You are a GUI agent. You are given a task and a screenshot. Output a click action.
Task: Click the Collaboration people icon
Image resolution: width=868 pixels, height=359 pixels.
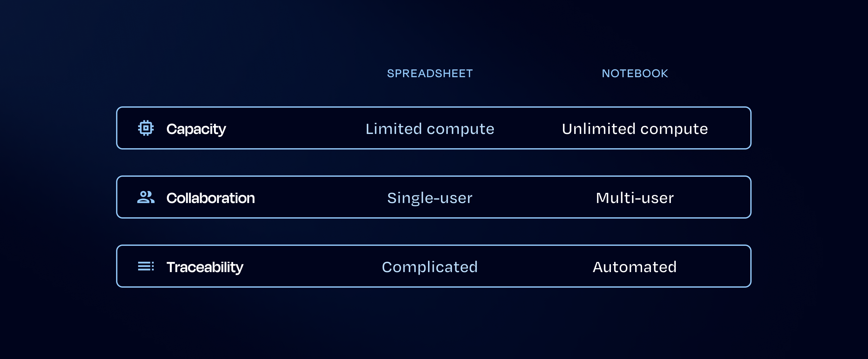[x=146, y=197]
